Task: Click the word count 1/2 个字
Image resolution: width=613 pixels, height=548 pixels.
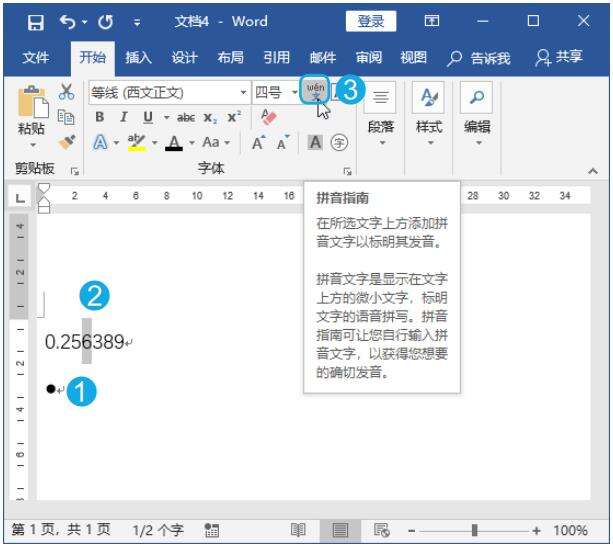Action: point(158,530)
